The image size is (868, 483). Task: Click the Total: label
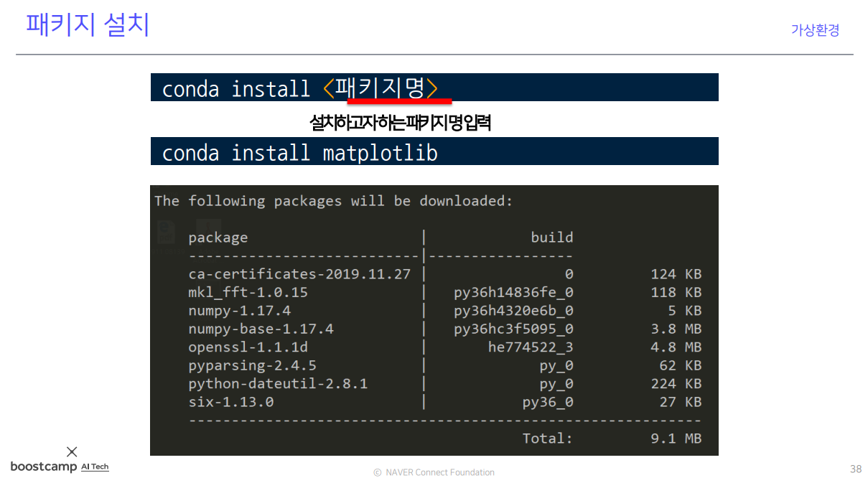[548, 439]
